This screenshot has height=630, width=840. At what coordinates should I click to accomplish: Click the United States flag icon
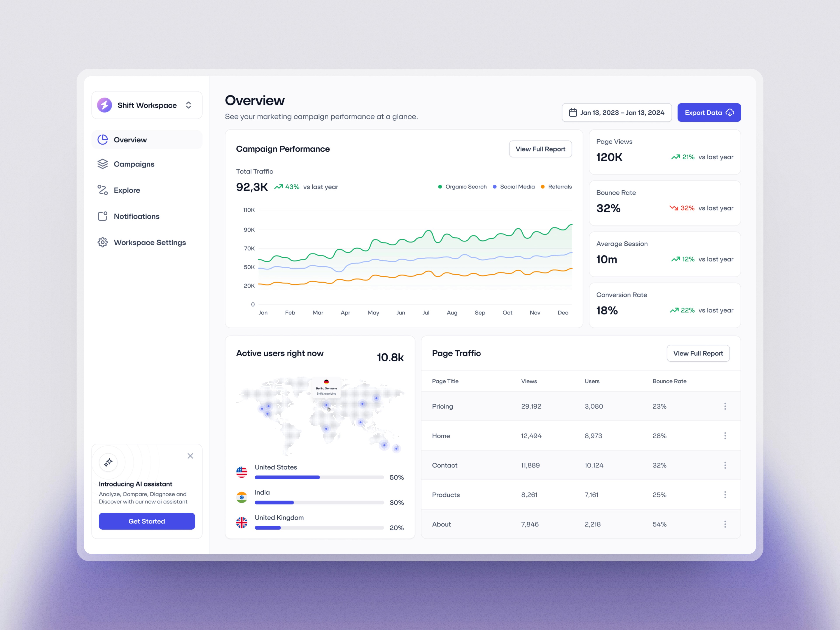pyautogui.click(x=241, y=472)
